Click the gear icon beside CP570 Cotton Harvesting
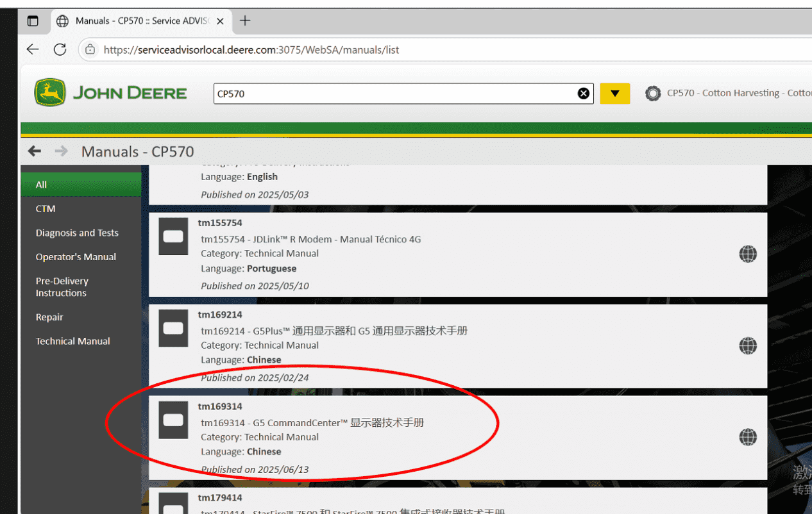Viewport: 812px width, 514px height. [x=653, y=94]
